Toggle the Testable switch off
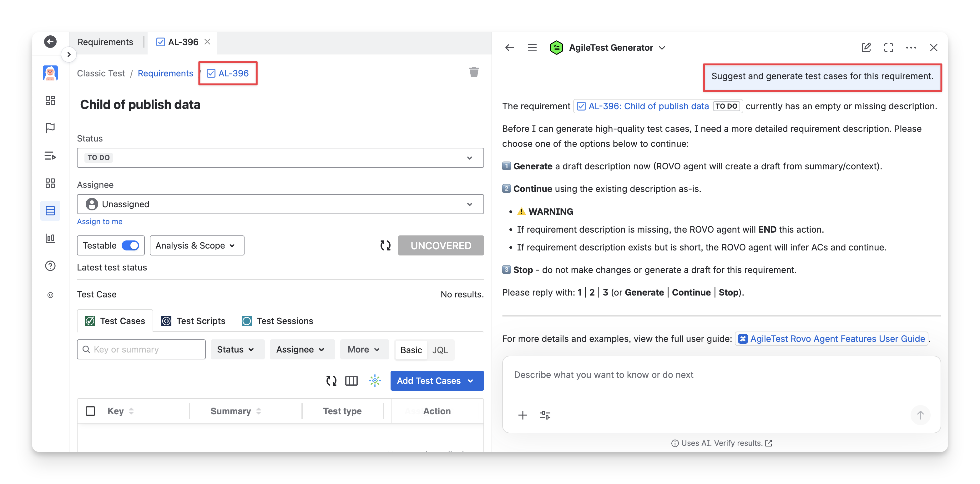 pos(130,246)
